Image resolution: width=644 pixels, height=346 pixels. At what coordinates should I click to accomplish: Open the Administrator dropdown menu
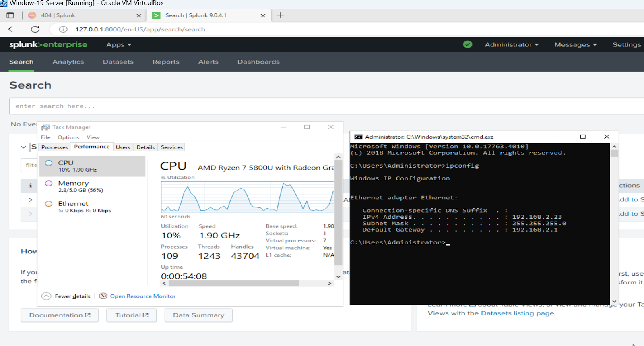tap(512, 45)
